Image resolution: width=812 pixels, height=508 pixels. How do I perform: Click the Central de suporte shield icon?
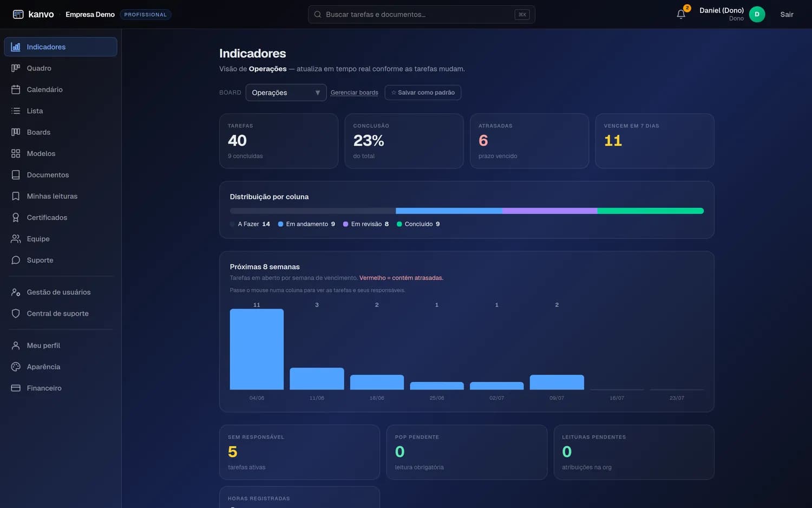(16, 314)
